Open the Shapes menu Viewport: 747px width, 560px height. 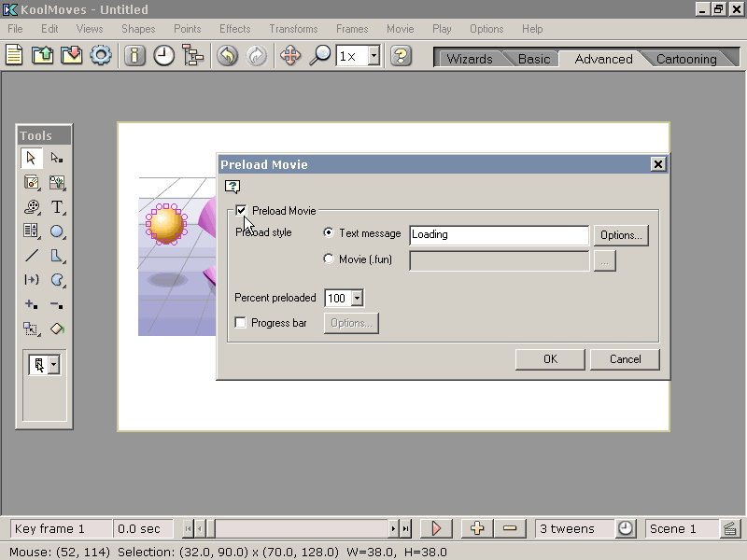tap(138, 29)
